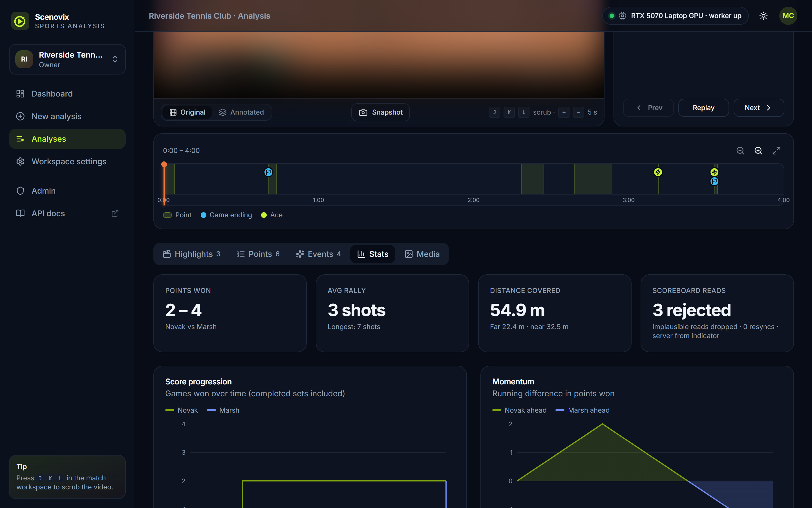Zoom in the timeline
Screen dimensions: 812x508
coord(758,151)
